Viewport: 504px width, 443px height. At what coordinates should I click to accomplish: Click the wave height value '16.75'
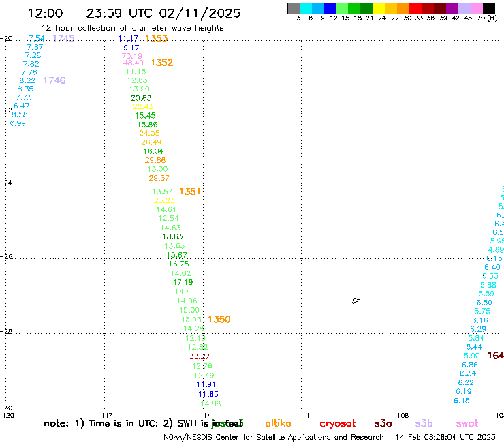tap(179, 264)
